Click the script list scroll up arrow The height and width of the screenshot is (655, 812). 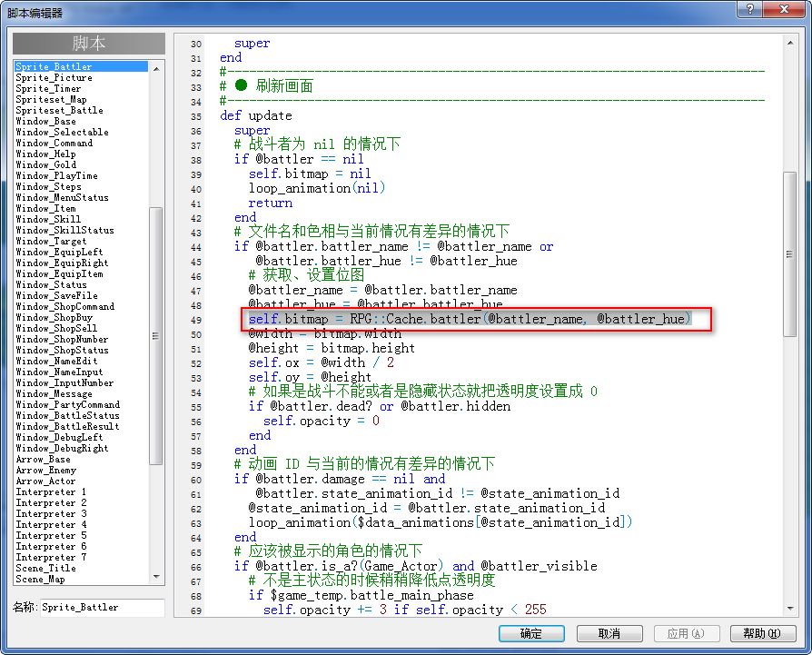coord(156,68)
